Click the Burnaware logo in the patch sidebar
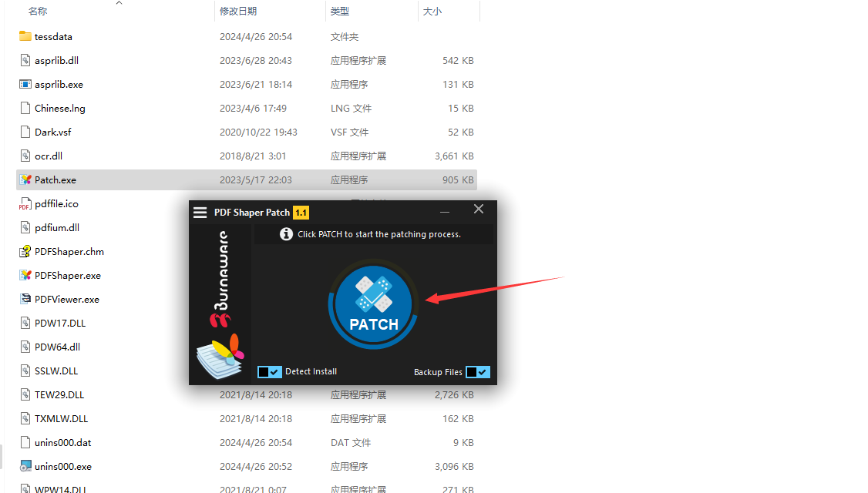This screenshot has height=493, width=868. [221, 278]
